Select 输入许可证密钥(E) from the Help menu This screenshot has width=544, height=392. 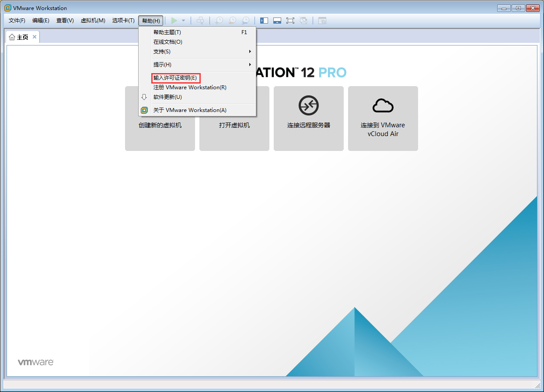(176, 77)
